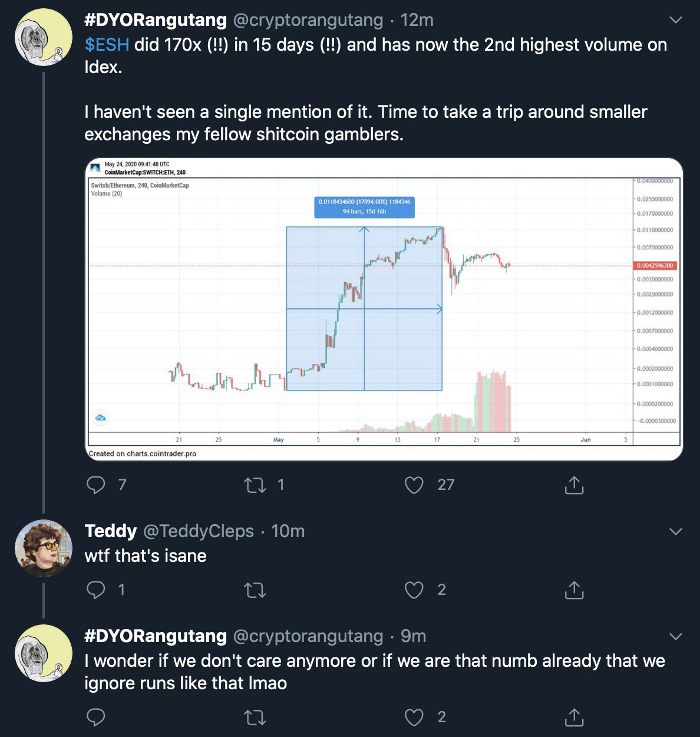Share the main $ESH tweet
This screenshot has height=737, width=700.
(x=573, y=485)
